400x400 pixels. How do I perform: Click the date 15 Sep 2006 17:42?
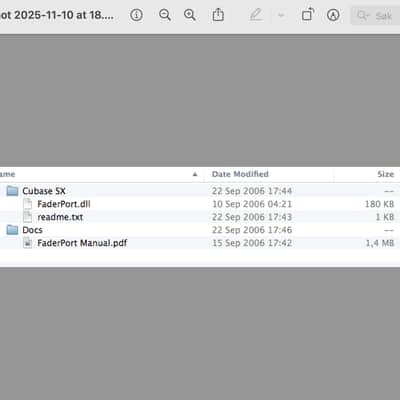(252, 243)
